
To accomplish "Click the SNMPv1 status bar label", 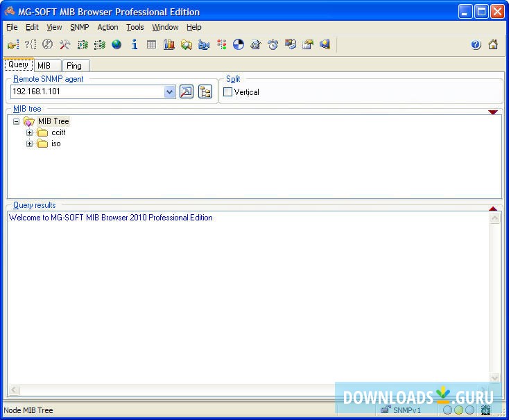I will click(x=407, y=410).
